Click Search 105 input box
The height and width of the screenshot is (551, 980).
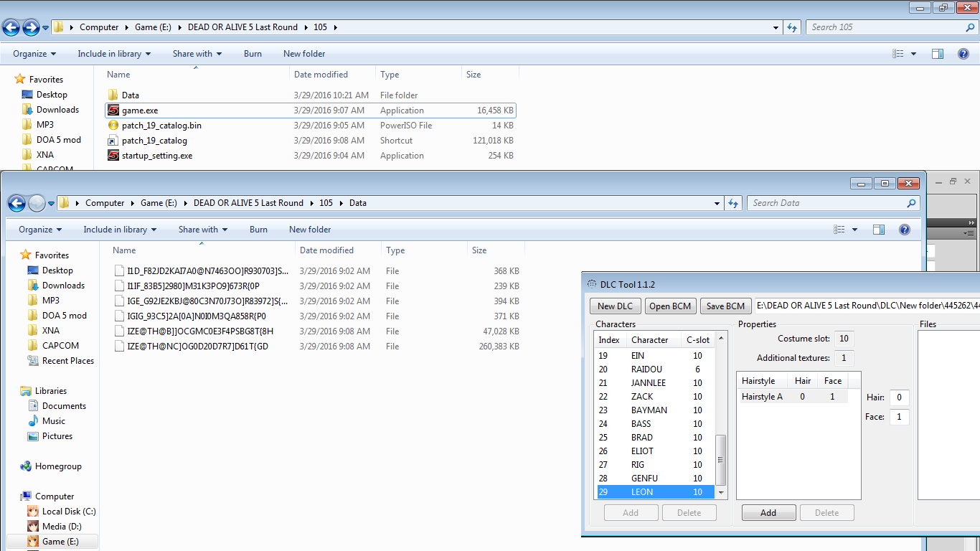pos(885,27)
